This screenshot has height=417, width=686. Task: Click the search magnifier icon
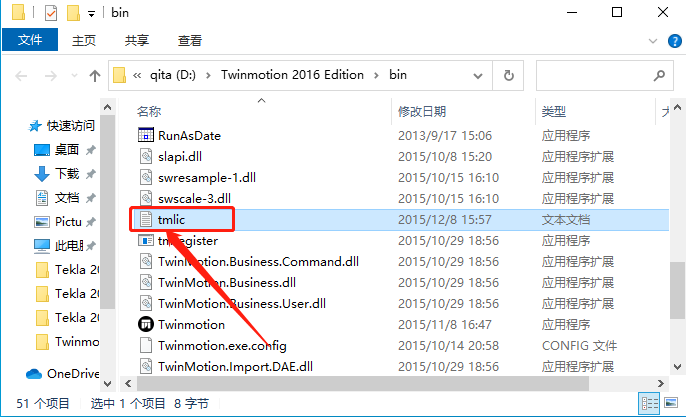tap(659, 76)
